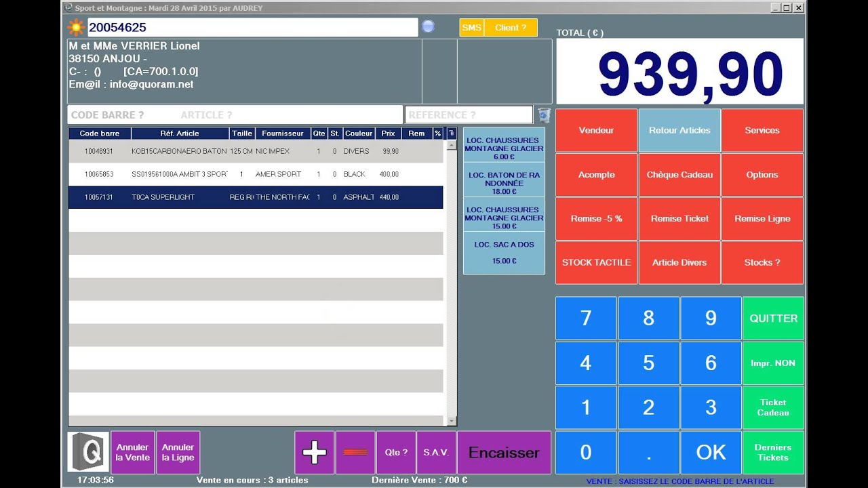The image size is (868, 488).
Task: Click the QUITTER button
Action: coord(773,318)
